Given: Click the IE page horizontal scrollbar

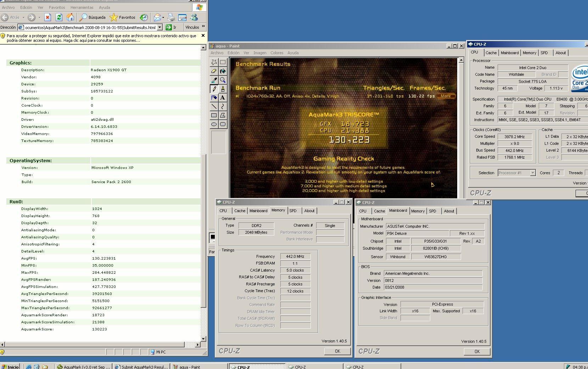Looking at the screenshot, I should pos(95,344).
